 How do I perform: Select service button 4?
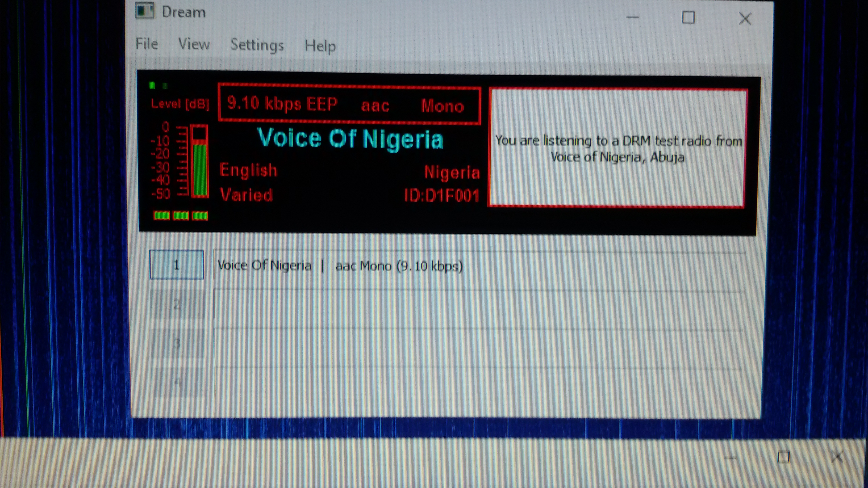(178, 382)
